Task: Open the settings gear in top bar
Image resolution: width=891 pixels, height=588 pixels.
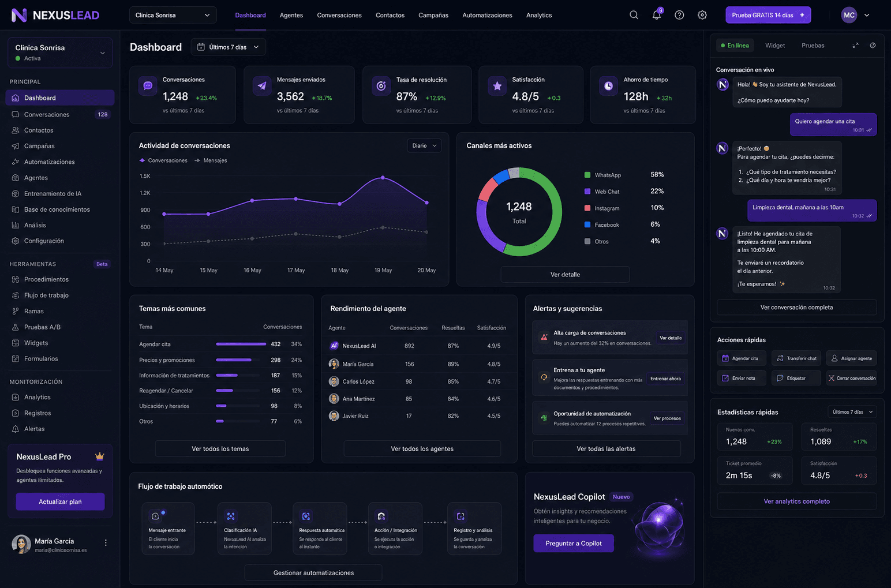Action: pos(702,15)
